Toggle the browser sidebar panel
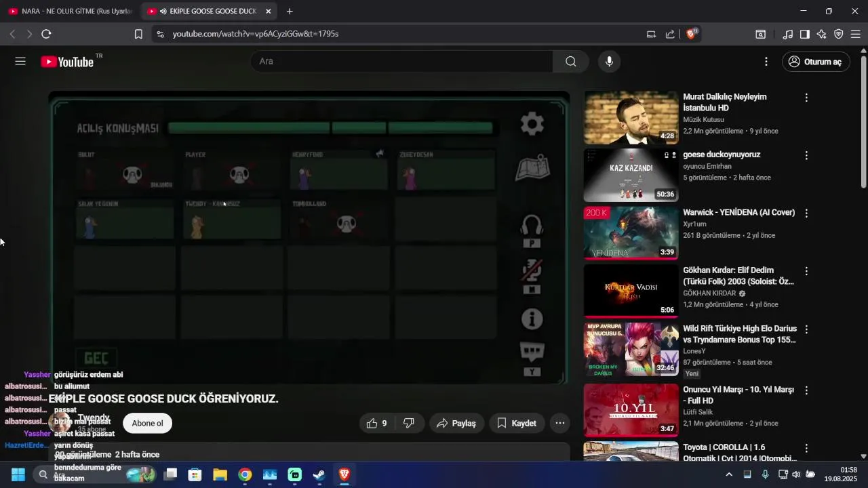Image resolution: width=868 pixels, height=488 pixels. point(805,34)
